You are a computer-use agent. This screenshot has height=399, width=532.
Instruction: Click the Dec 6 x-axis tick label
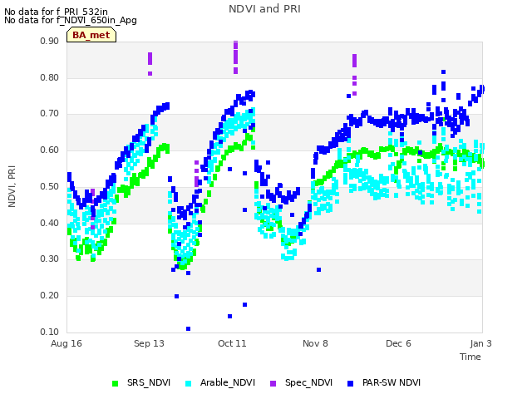pos(398,343)
